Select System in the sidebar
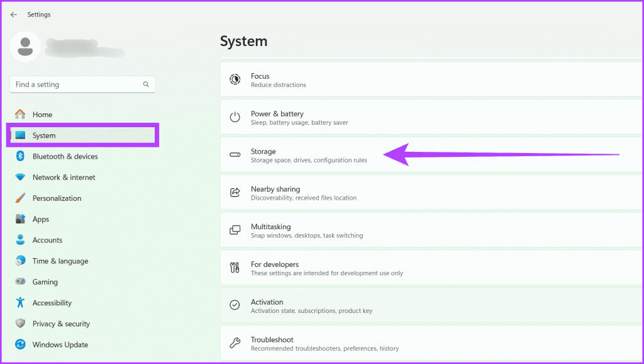Viewport: 644px width, 364px height. [x=82, y=135]
